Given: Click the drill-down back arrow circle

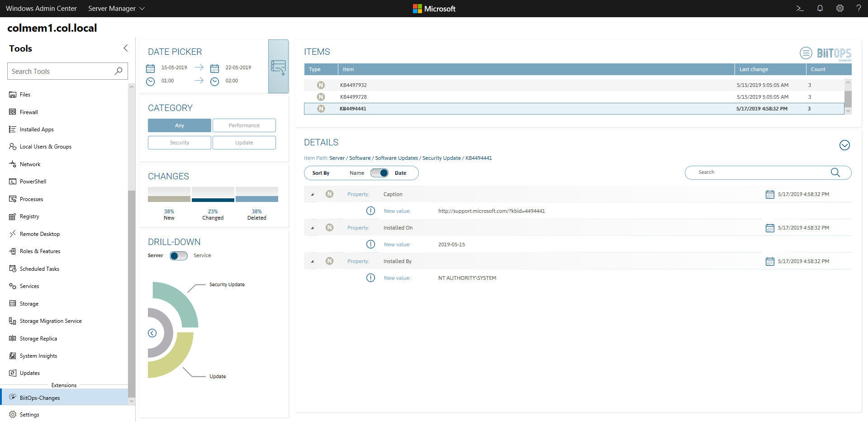Looking at the screenshot, I should [x=152, y=333].
